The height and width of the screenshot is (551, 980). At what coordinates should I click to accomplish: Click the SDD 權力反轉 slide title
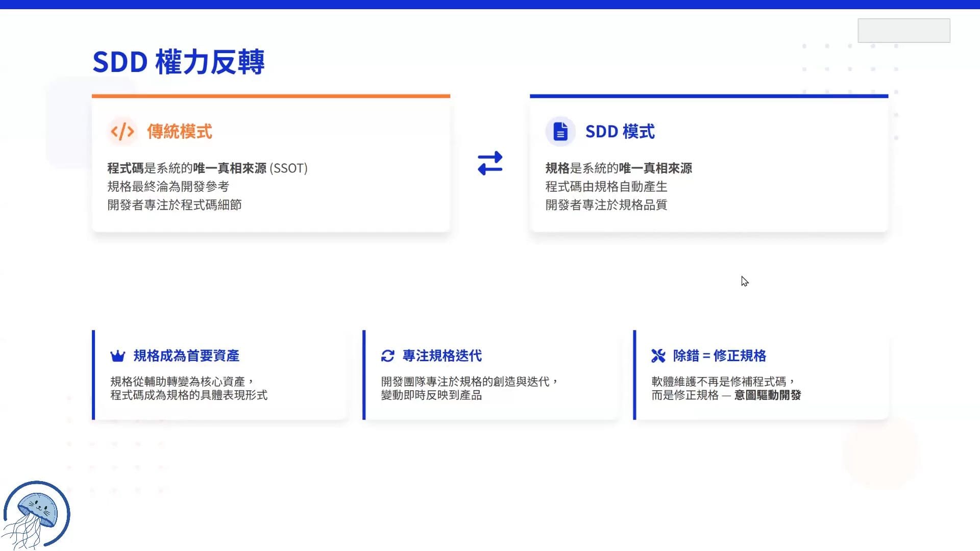[x=178, y=62]
